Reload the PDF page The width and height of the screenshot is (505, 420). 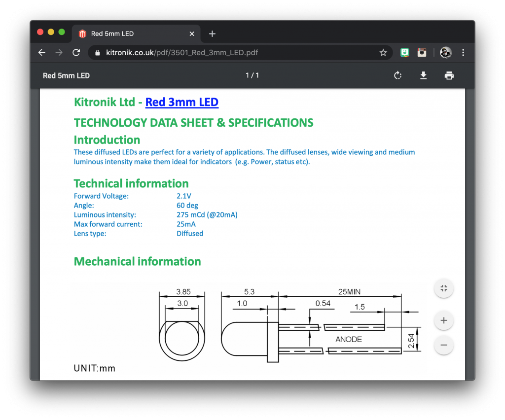pos(76,52)
